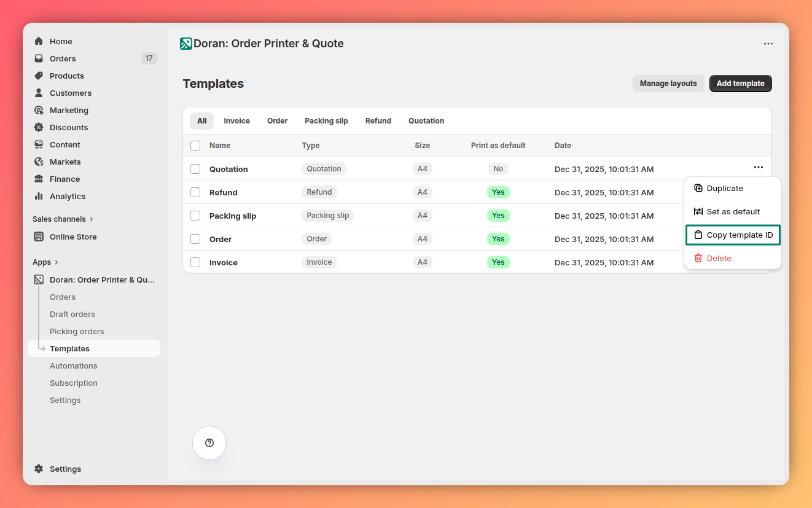Switch to the Refund tab

tap(378, 121)
